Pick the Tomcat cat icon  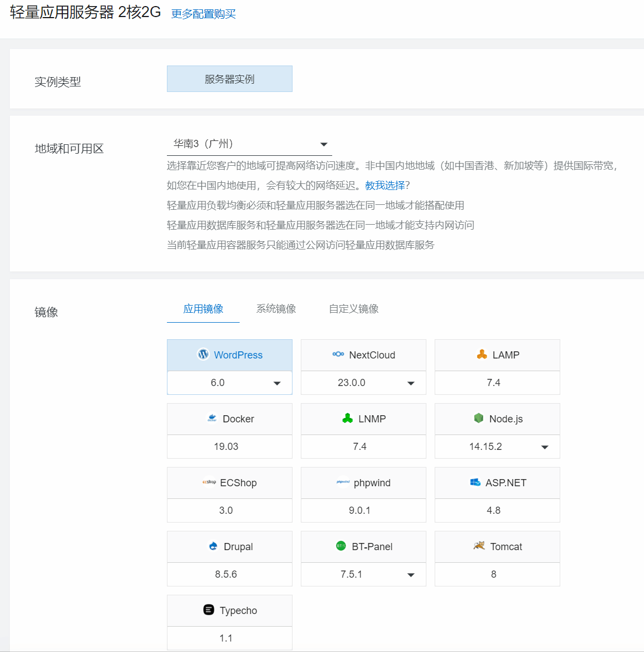(479, 546)
